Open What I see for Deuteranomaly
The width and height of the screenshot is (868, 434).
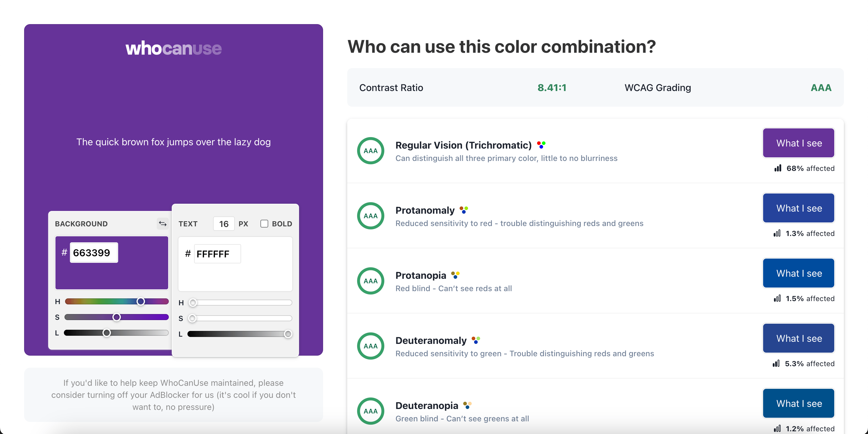coord(799,338)
